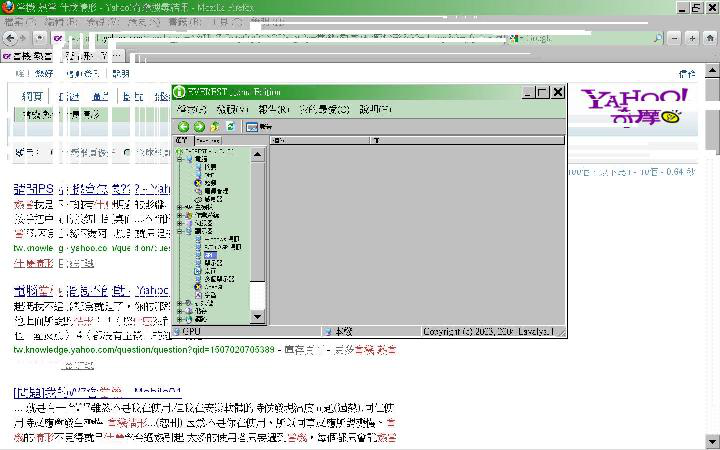Image resolution: width=720 pixels, height=450 pixels.
Task: Click the GPU icon in EVEREST status bar
Action: click(x=177, y=331)
